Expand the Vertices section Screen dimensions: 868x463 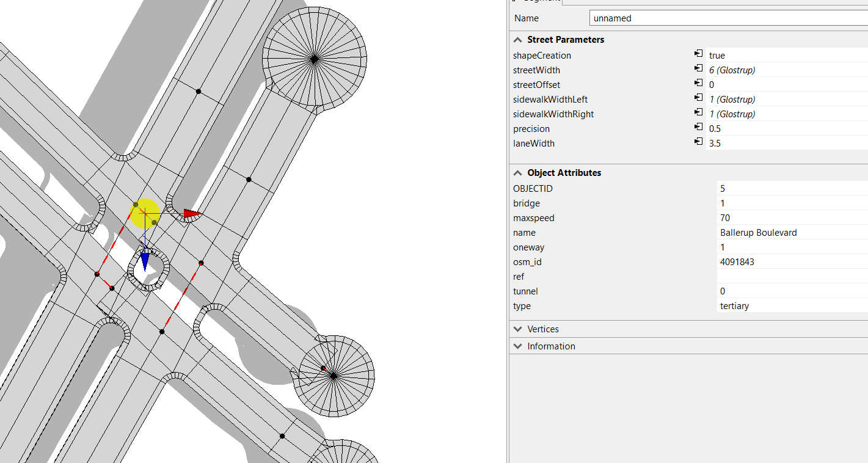(518, 329)
